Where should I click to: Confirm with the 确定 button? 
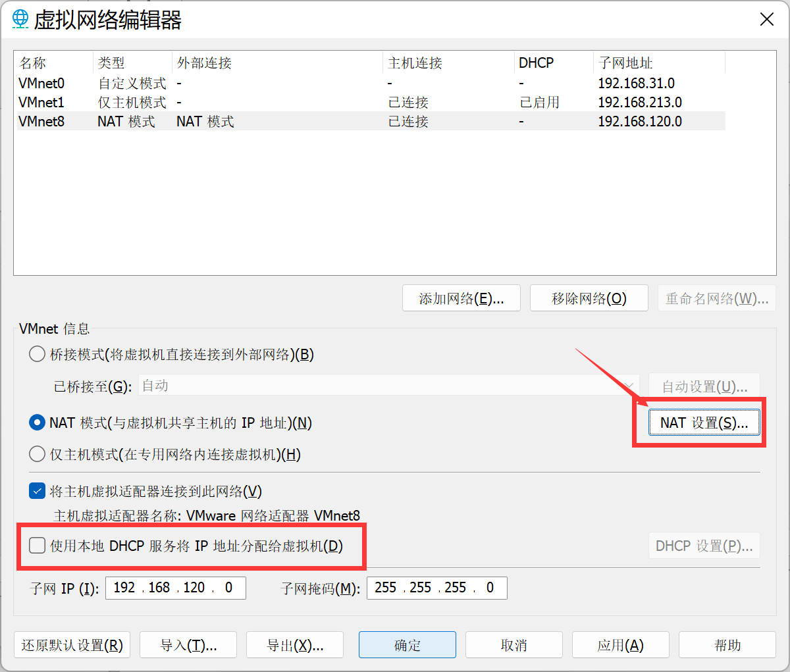point(408,645)
